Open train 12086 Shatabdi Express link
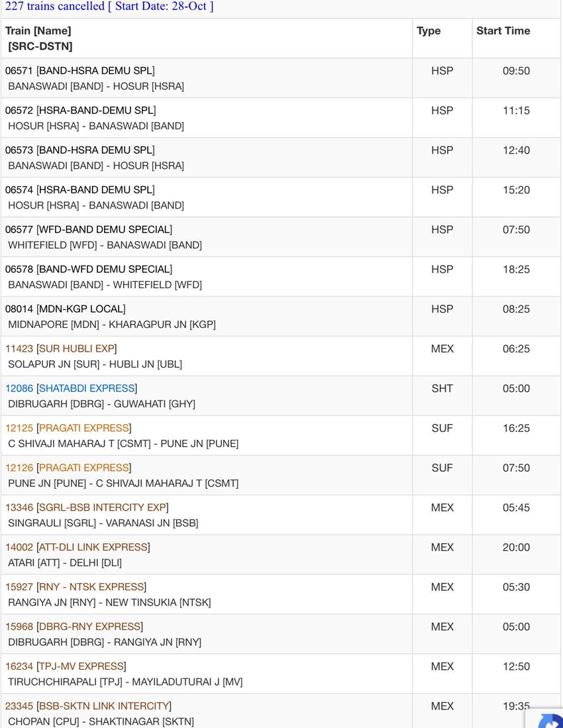Screen dimensions: 563x728 [x=71, y=388]
